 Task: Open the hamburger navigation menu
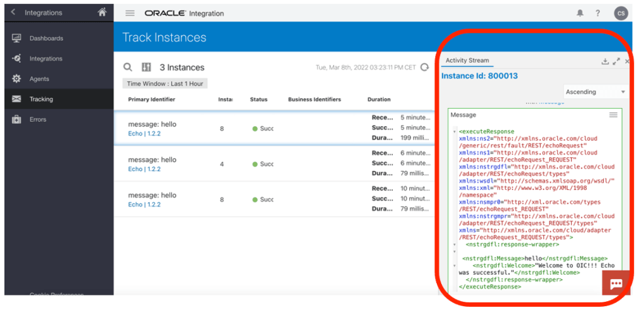point(130,13)
